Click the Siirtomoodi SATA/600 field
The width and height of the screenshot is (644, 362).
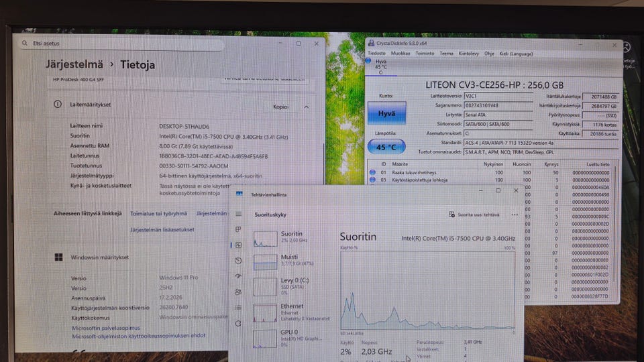[498, 124]
